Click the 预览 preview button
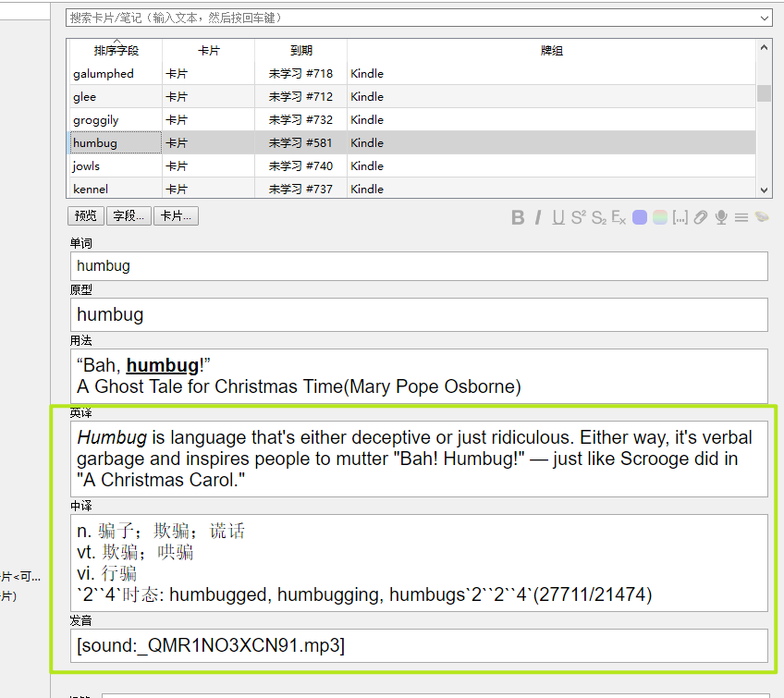 pos(85,216)
